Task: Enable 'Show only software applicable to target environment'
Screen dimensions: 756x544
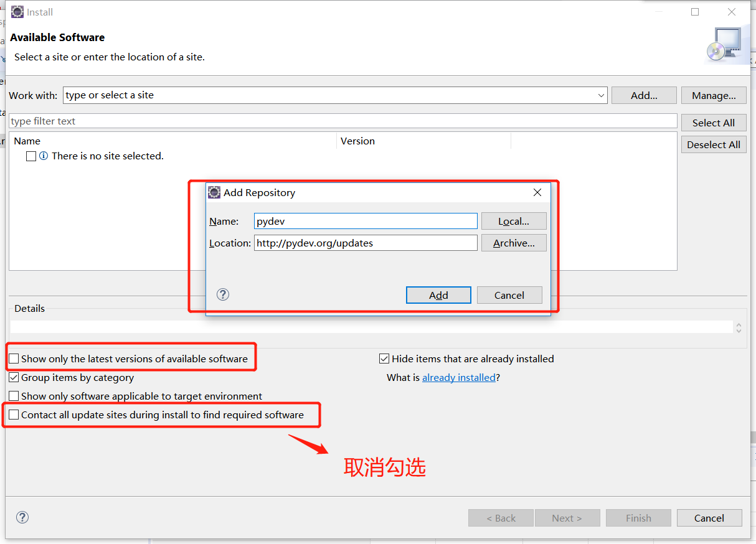Action: tap(14, 396)
